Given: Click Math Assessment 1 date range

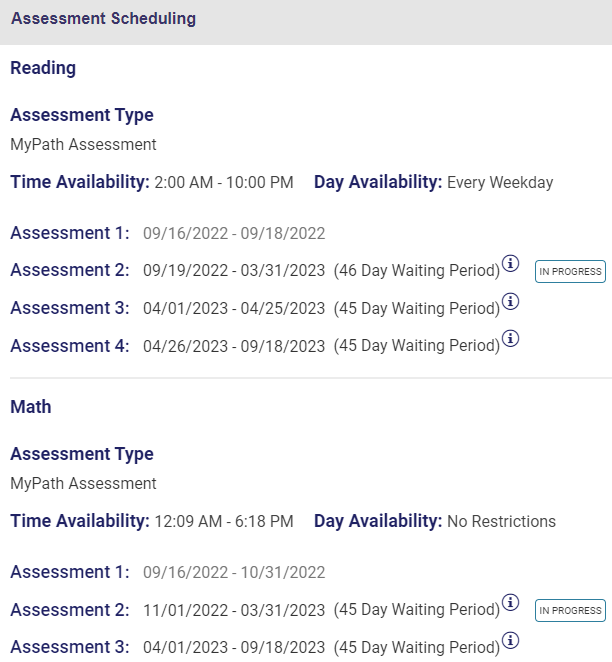Looking at the screenshot, I should coord(234,573).
